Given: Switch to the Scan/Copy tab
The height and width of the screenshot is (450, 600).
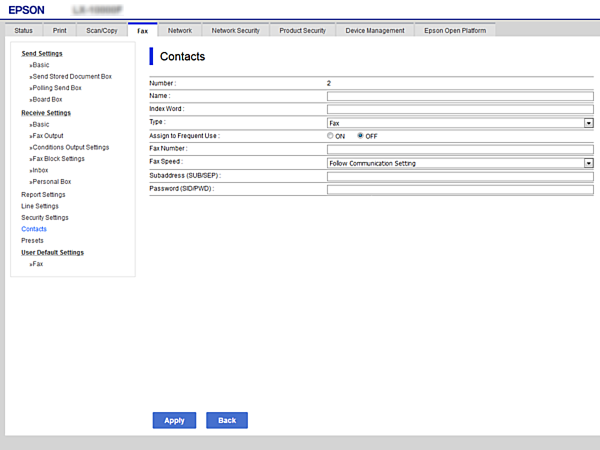Looking at the screenshot, I should pos(101,31).
